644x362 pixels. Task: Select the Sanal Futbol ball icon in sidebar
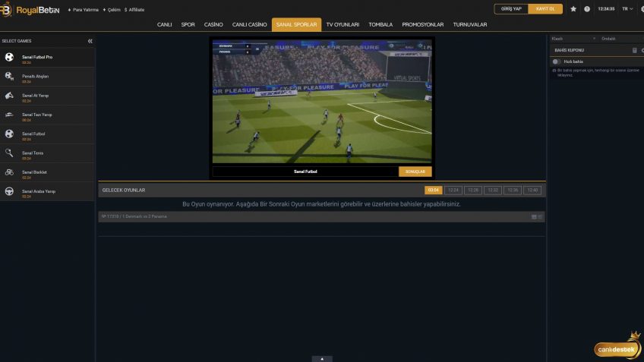point(9,134)
